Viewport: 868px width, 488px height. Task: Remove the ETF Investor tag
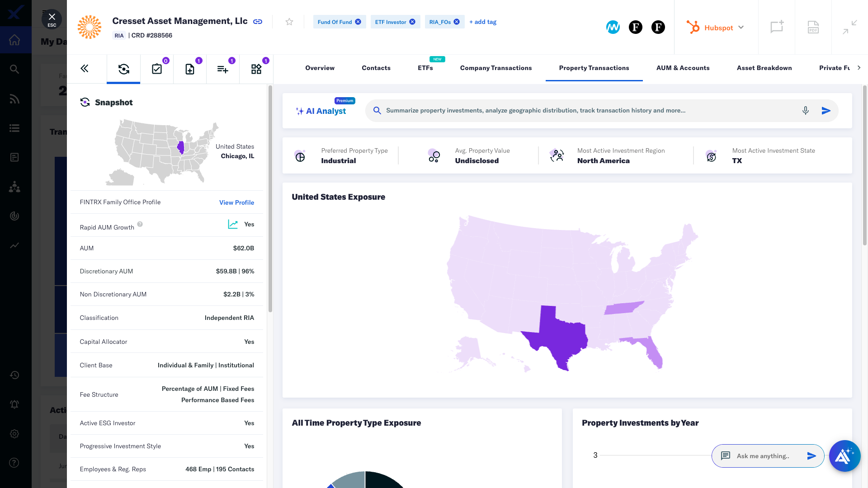tap(412, 22)
